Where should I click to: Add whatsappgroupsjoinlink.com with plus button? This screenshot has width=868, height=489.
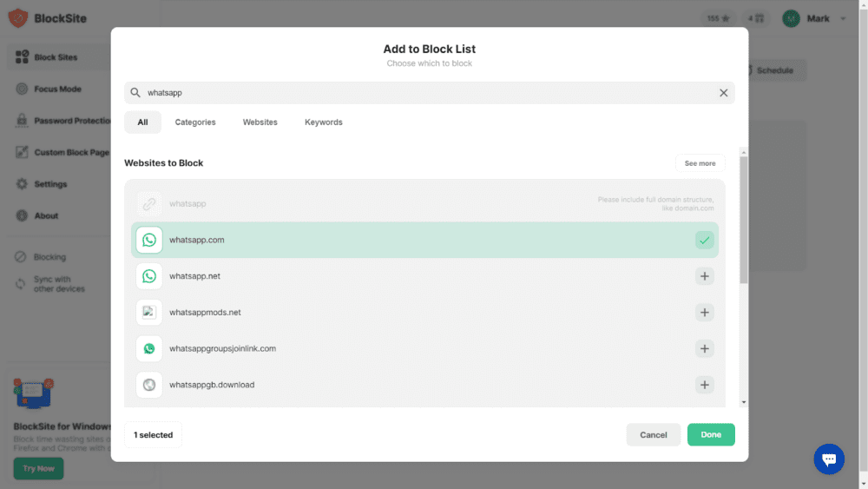tap(704, 349)
